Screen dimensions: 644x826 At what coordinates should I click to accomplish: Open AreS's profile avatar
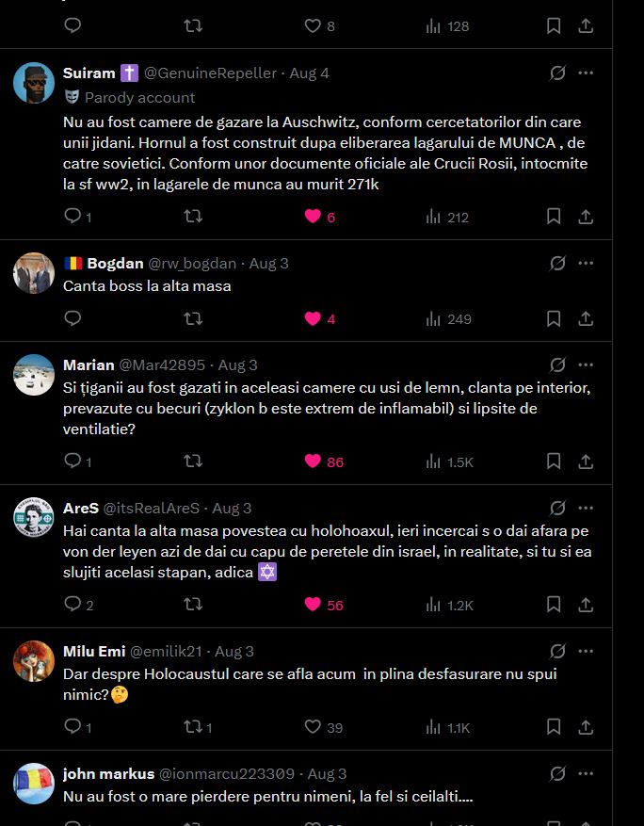pyautogui.click(x=34, y=517)
